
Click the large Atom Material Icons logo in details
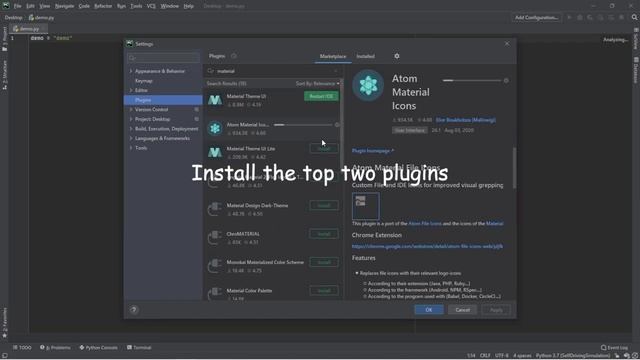[x=368, y=85]
